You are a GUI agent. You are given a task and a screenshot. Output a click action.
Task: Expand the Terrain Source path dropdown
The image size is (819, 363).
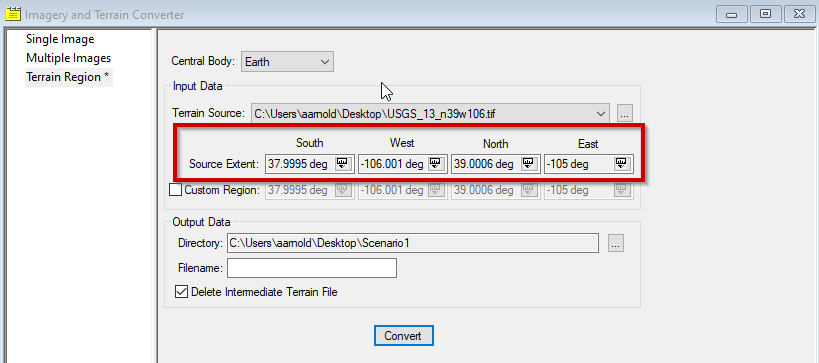(602, 113)
